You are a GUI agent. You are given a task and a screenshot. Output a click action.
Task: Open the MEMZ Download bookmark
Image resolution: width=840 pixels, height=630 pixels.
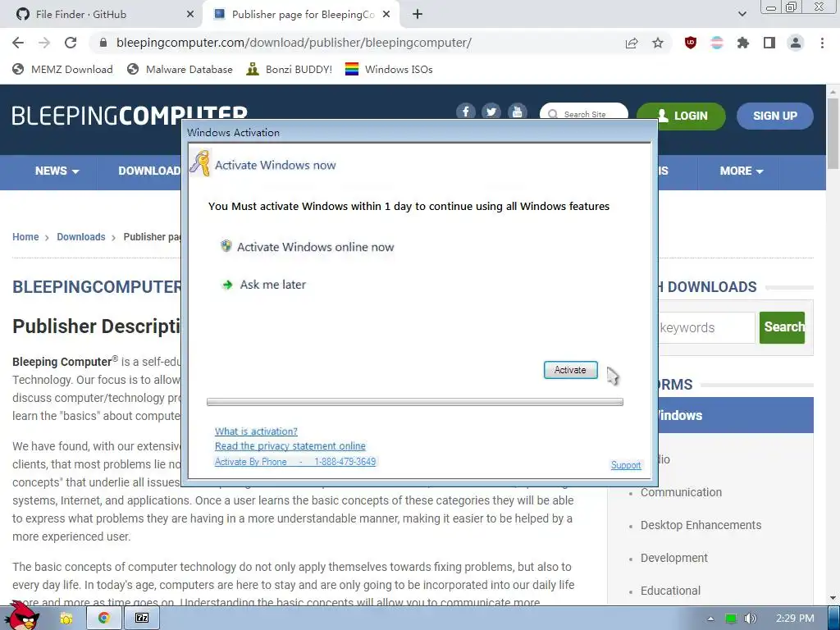point(62,69)
